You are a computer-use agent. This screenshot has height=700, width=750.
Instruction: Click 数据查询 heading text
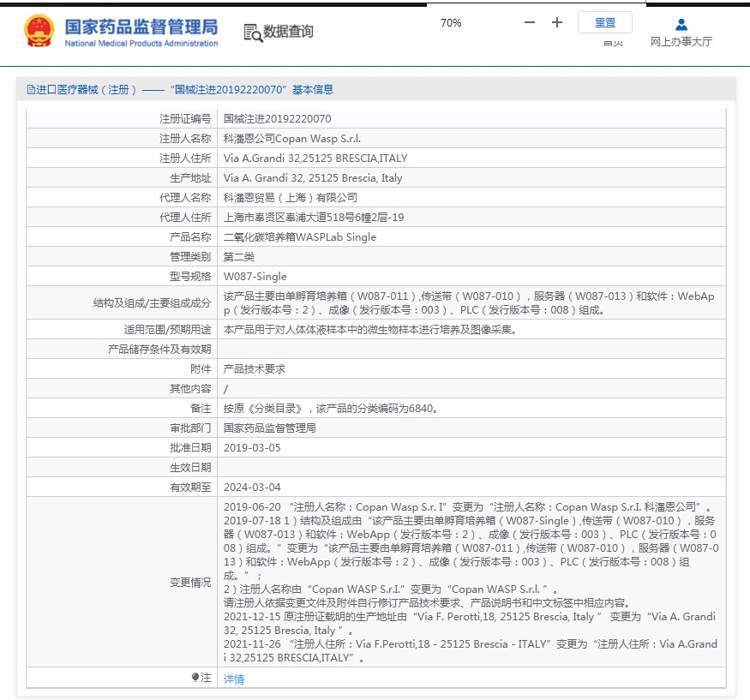288,32
